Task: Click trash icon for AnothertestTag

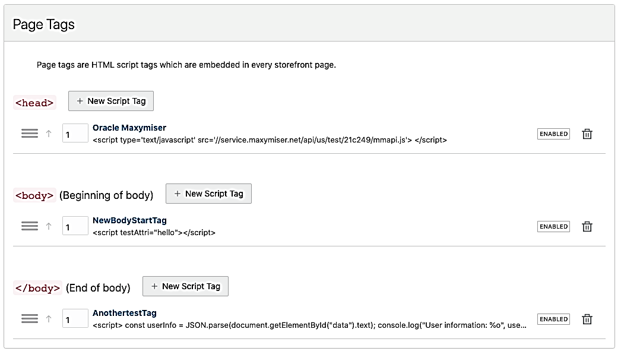Action: (587, 319)
